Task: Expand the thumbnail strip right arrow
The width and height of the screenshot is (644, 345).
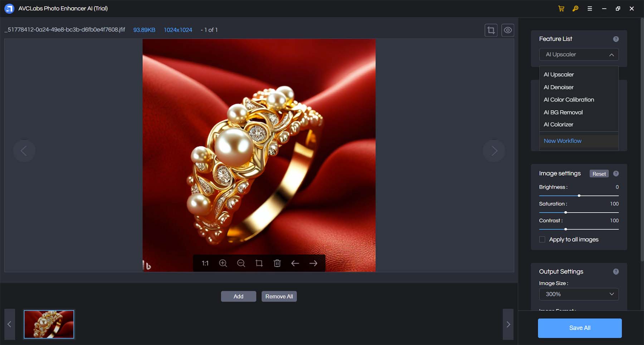Action: (508, 324)
